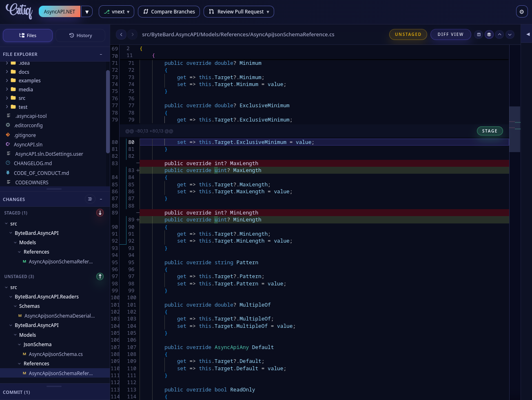The height and width of the screenshot is (400, 532).
Task: Collapse the File Explorer panel
Action: click(101, 54)
